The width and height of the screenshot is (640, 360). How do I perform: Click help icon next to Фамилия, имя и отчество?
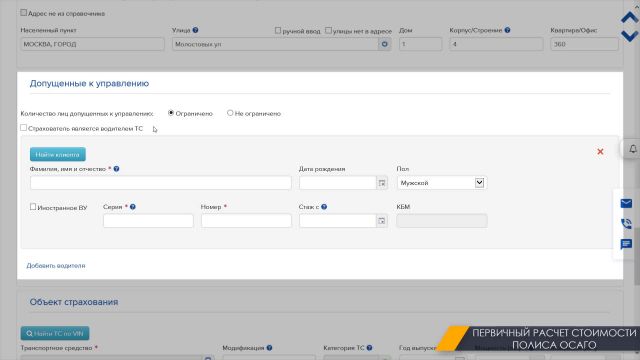[116, 169]
